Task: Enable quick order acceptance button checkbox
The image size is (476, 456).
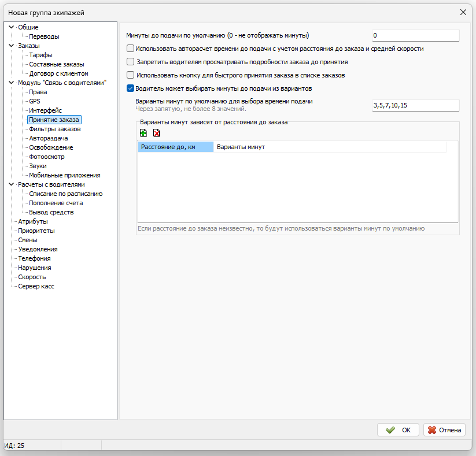Action: pos(130,75)
